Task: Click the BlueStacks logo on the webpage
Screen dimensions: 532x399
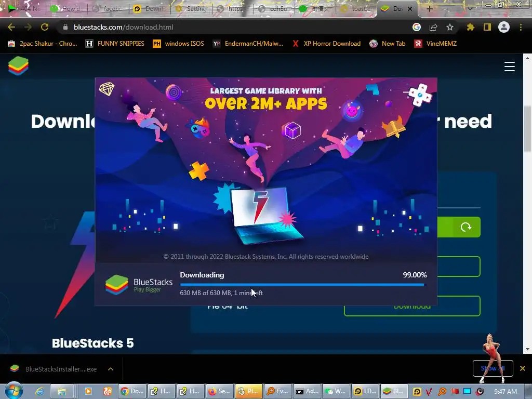Action: click(18, 66)
